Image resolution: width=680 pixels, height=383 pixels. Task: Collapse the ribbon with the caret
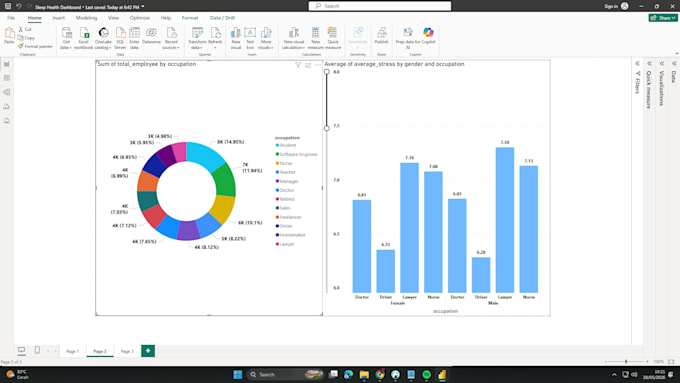coord(677,54)
